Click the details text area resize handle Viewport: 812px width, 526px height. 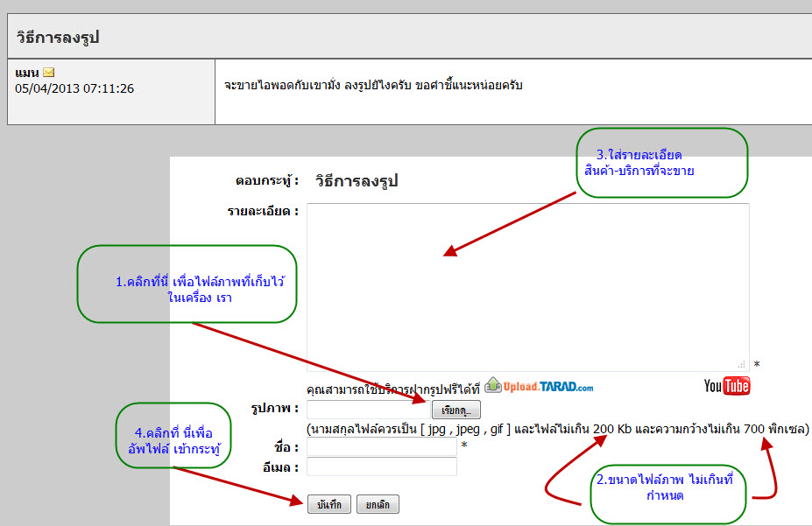click(743, 365)
